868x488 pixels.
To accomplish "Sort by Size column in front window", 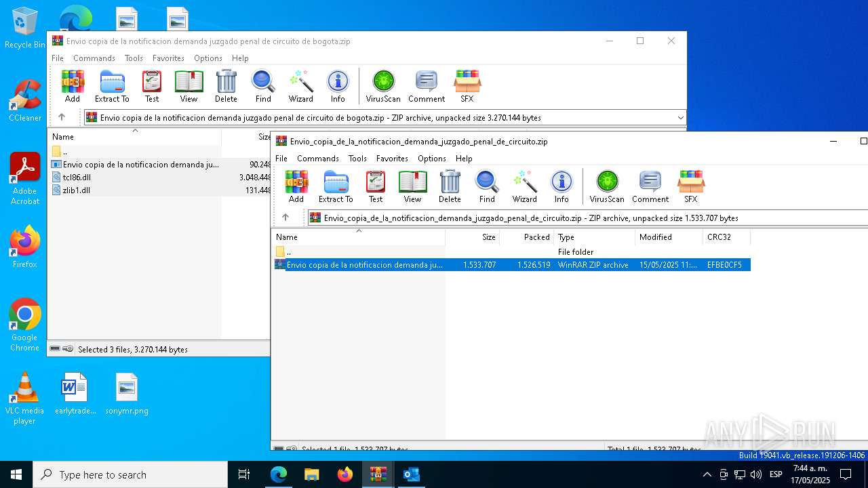I will click(473, 237).
